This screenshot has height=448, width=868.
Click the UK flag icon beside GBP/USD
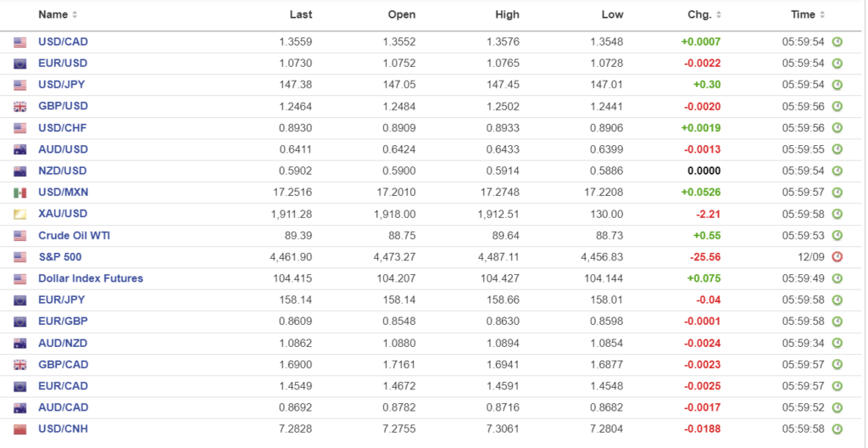20,106
